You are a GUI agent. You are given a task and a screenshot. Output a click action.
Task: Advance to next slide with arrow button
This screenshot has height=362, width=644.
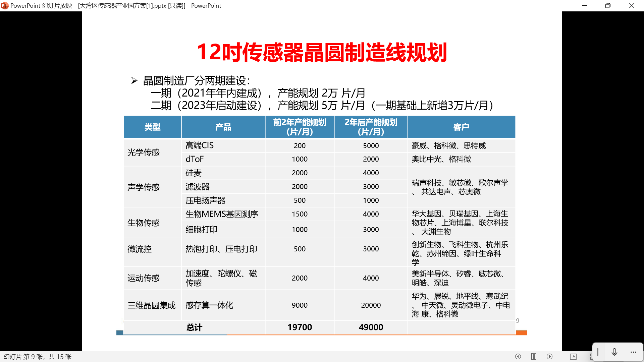pos(549,356)
